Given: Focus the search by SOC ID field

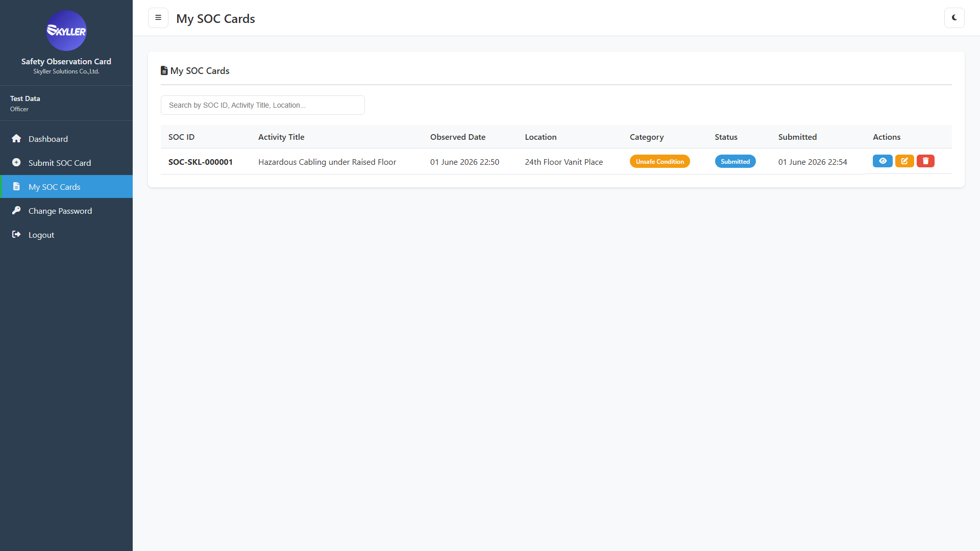Looking at the screenshot, I should pyautogui.click(x=262, y=105).
